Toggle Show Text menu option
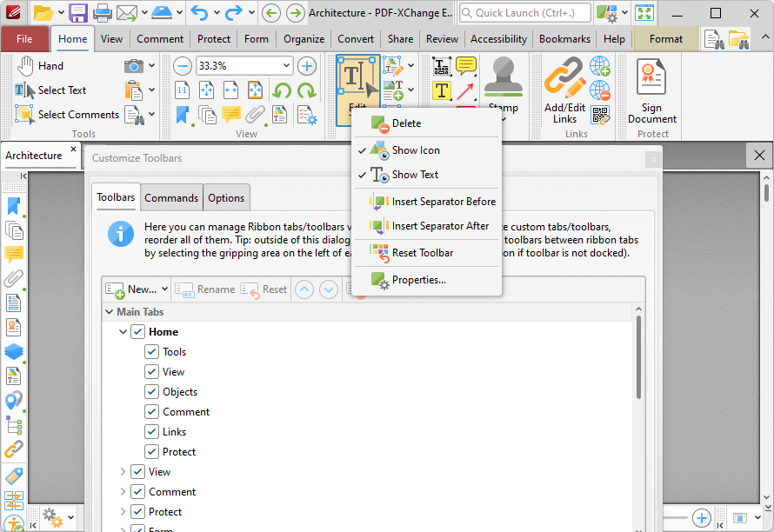Screen dimensions: 774x532 click(x=426, y=175)
